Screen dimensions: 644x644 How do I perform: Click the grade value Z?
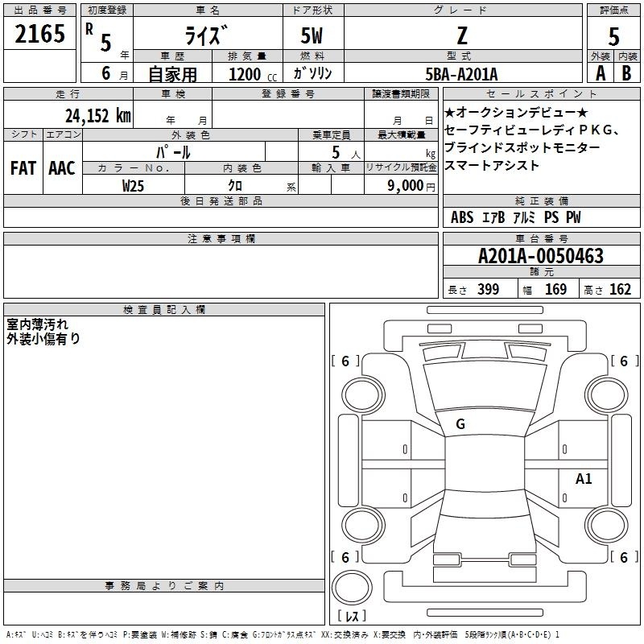click(x=461, y=36)
